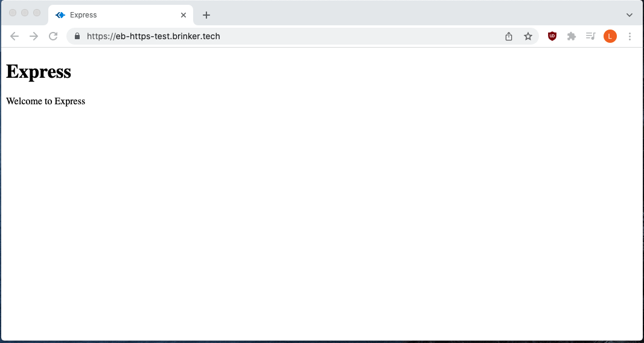Screen dimensions: 644x343
Task: Reload the page with refresh icon
Action: point(53,37)
